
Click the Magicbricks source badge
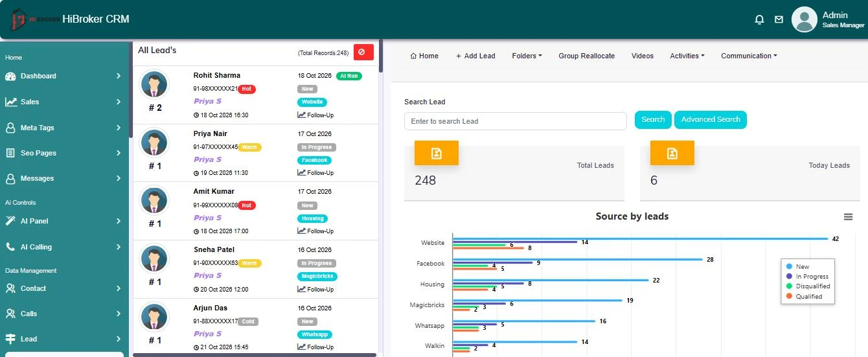[x=317, y=277]
